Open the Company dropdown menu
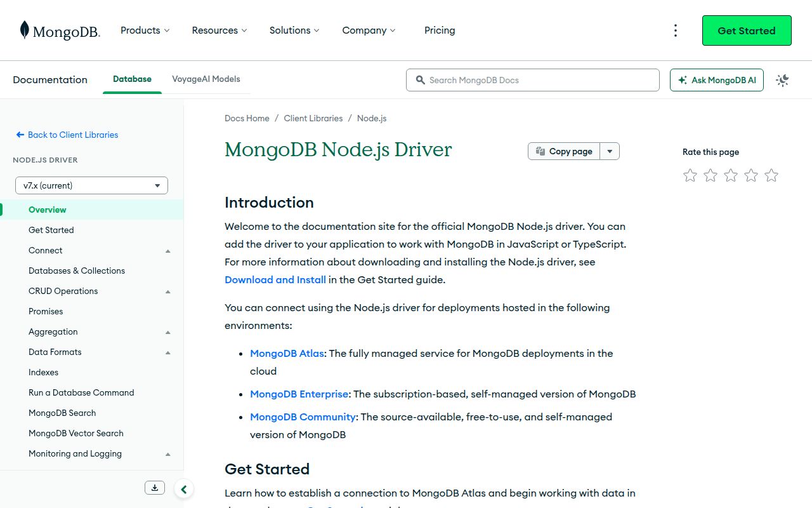 (x=369, y=30)
